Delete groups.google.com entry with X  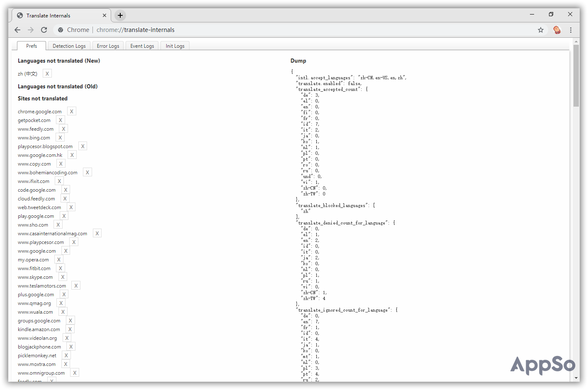point(70,321)
